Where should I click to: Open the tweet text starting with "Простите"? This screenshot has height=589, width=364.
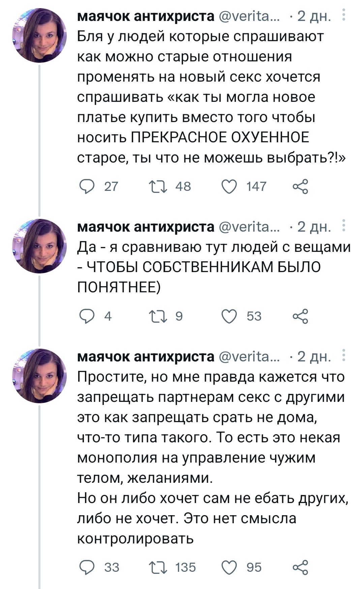click(212, 457)
